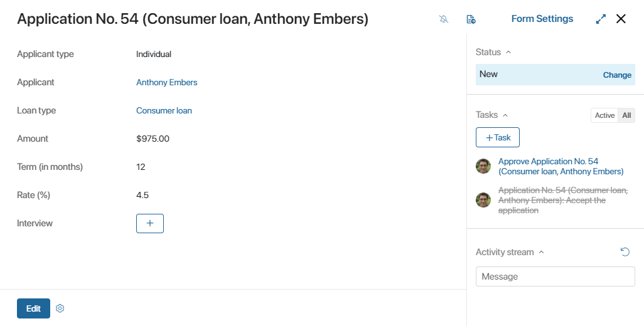Open the gear settings next to Edit
Viewport: 644px width, 326px height.
click(60, 308)
